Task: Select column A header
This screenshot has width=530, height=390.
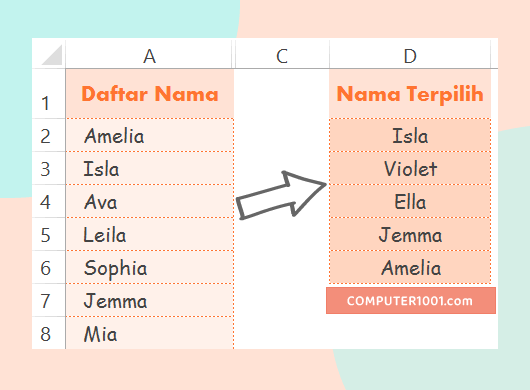Action: 149,56
